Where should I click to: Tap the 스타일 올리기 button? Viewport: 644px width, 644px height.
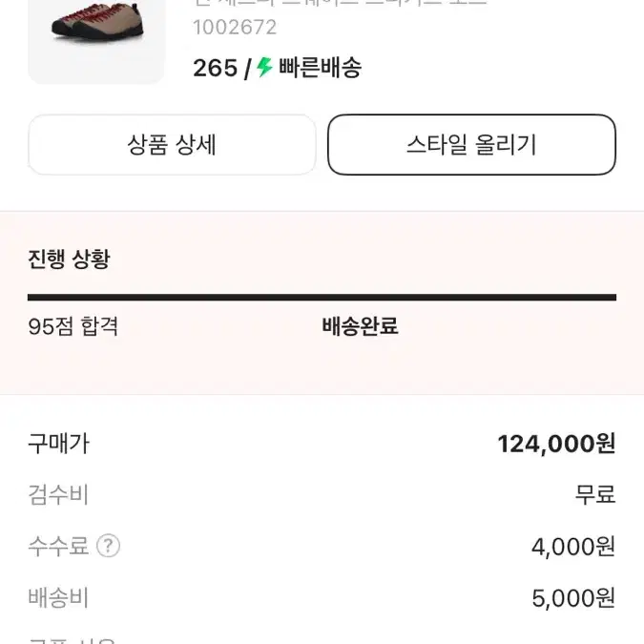tap(471, 145)
